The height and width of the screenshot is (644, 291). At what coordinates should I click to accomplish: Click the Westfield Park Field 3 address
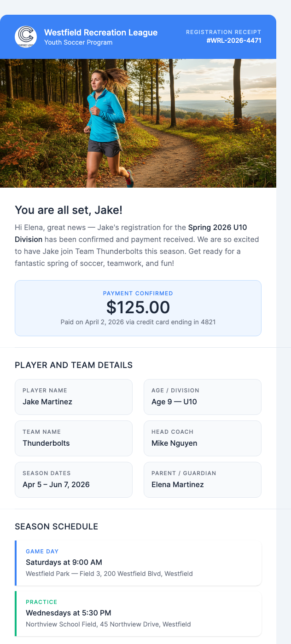109,574
